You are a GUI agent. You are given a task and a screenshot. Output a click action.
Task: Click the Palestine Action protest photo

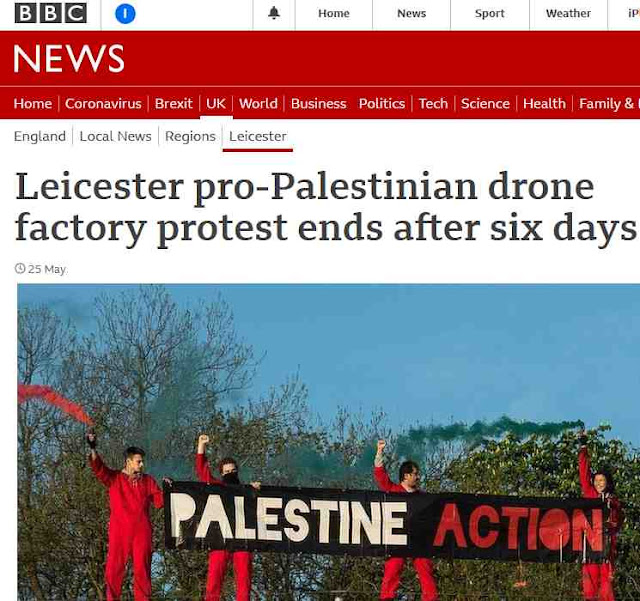pyautogui.click(x=328, y=442)
